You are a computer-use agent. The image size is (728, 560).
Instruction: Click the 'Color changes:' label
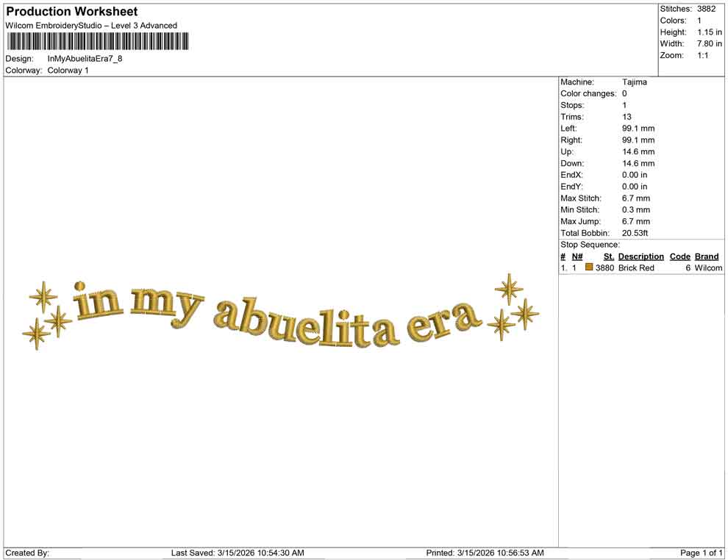click(588, 93)
